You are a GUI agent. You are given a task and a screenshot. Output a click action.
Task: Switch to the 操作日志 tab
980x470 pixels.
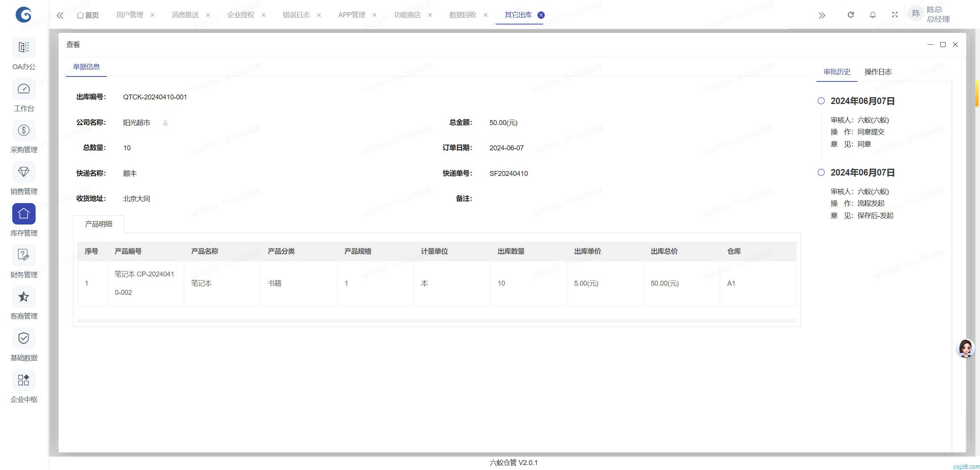point(878,72)
